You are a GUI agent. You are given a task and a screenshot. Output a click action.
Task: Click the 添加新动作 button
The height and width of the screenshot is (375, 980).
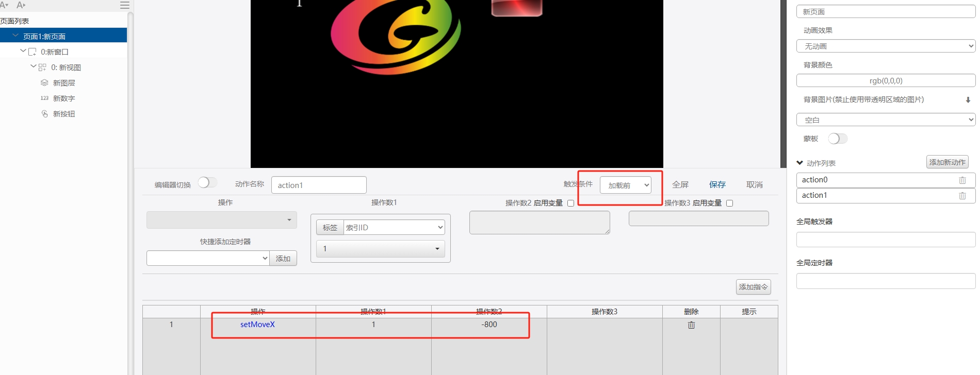[x=947, y=162]
